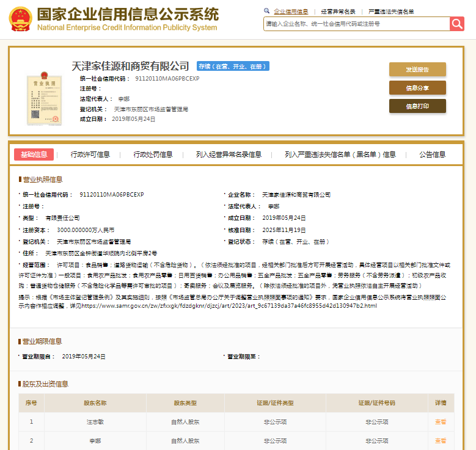Switch to the 基础信息 tab
The height and width of the screenshot is (450, 476).
pos(34,154)
